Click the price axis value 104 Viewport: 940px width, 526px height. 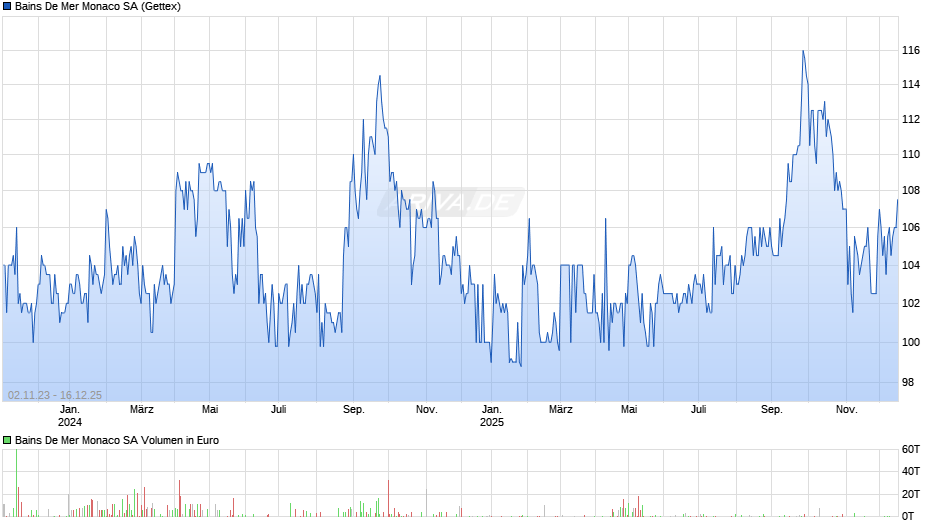[911, 265]
